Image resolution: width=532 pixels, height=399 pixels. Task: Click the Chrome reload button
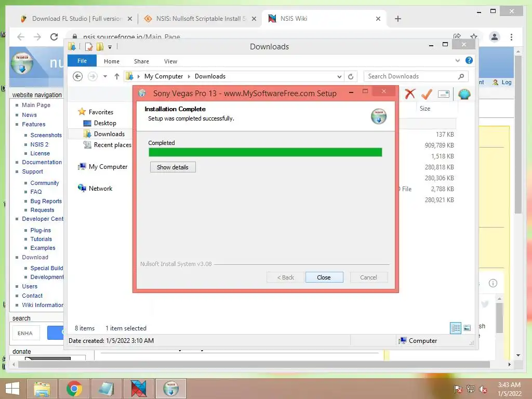click(54, 37)
